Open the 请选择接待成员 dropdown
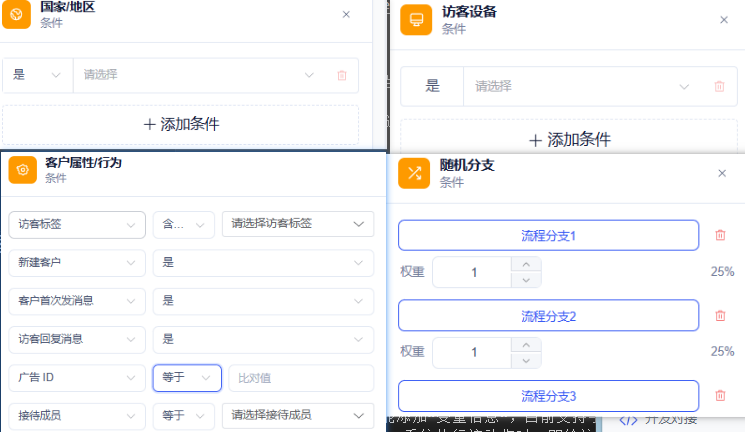This screenshot has width=745, height=432. click(x=298, y=415)
